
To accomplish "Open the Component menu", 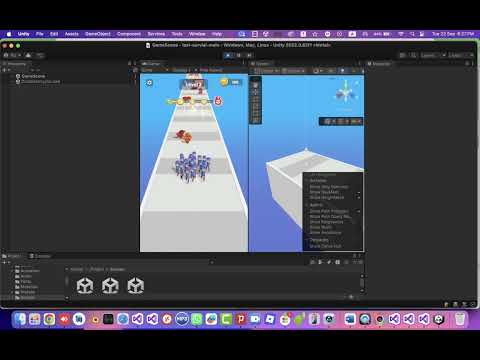I will click(x=129, y=34).
